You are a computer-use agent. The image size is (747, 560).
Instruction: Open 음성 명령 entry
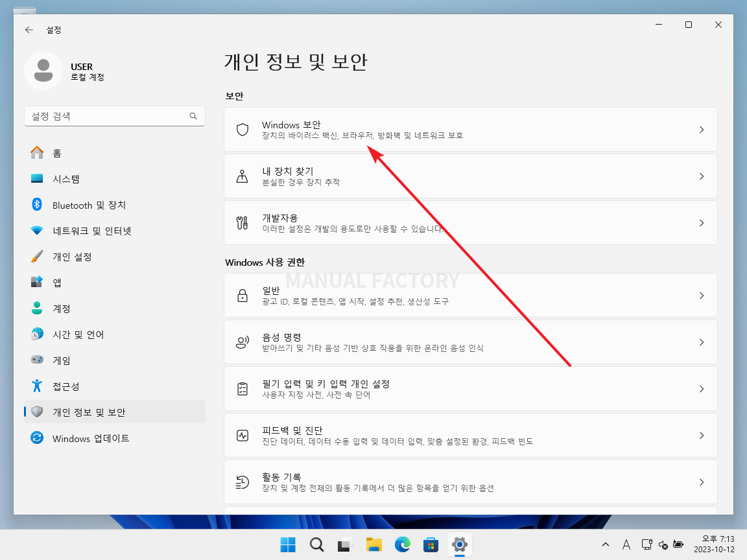pyautogui.click(x=471, y=342)
